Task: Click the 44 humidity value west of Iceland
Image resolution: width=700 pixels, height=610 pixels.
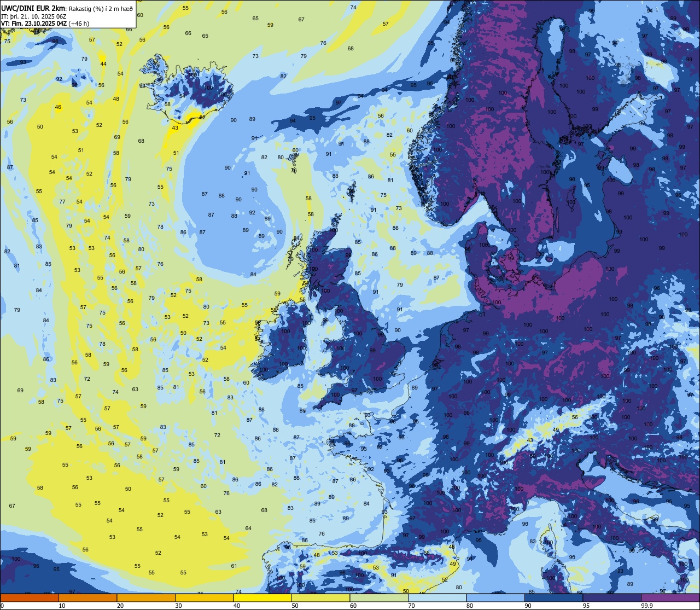Action: (103, 64)
